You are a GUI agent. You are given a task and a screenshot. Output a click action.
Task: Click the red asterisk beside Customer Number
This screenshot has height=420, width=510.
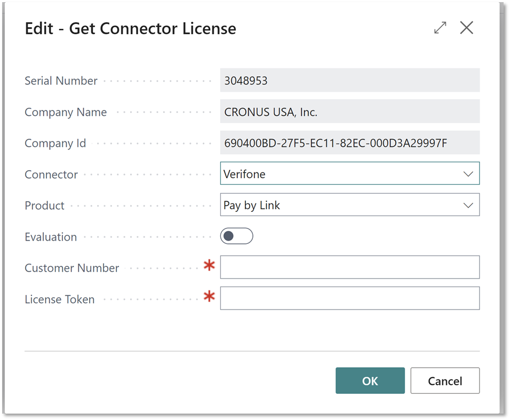coord(209,265)
